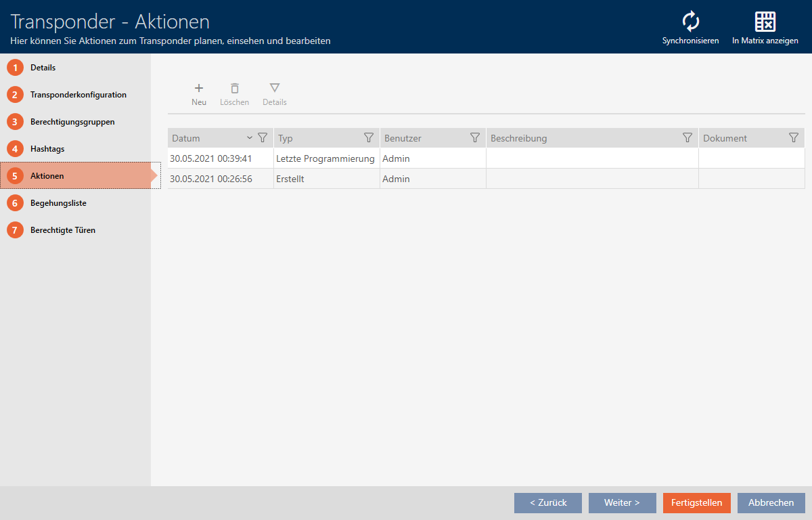The width and height of the screenshot is (812, 520).
Task: Open filter for Datum column
Action: click(x=263, y=138)
